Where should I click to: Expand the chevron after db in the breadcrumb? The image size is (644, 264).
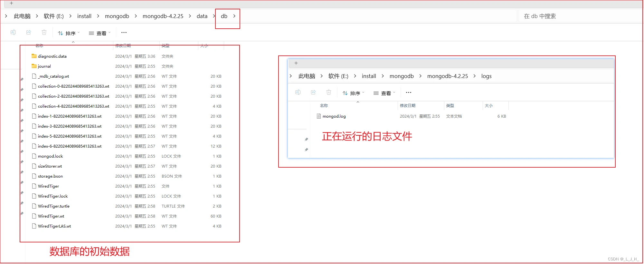point(234,16)
